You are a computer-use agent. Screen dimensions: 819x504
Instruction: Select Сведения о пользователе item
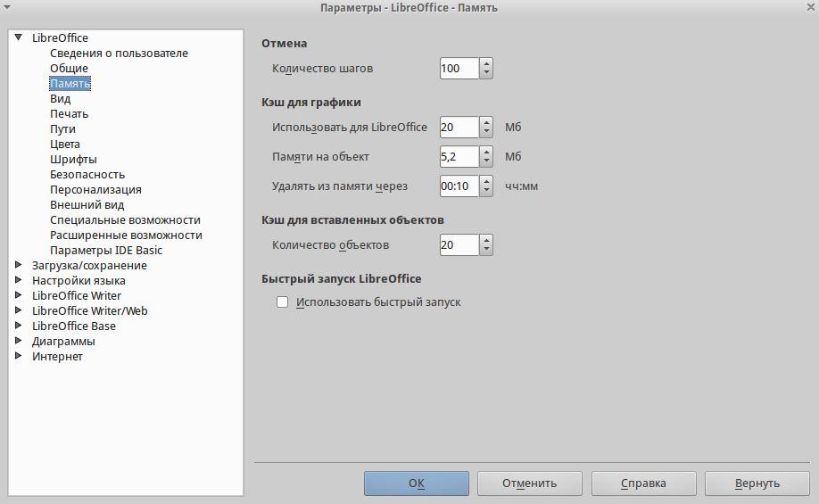point(119,54)
